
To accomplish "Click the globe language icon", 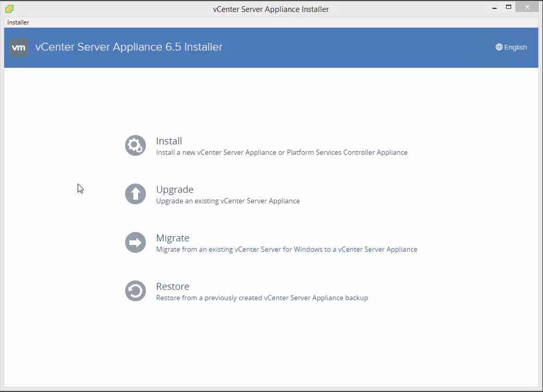I will [x=499, y=47].
